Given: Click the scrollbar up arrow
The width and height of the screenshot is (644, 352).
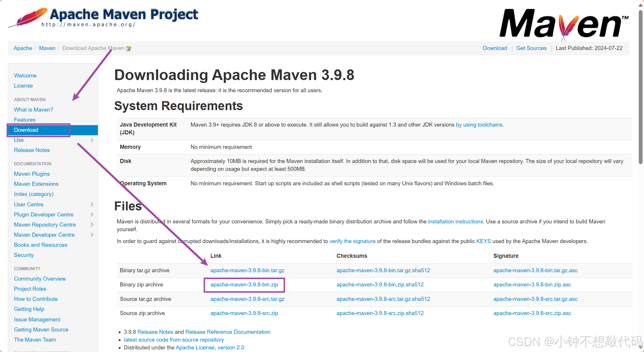Looking at the screenshot, I should coord(641,5).
